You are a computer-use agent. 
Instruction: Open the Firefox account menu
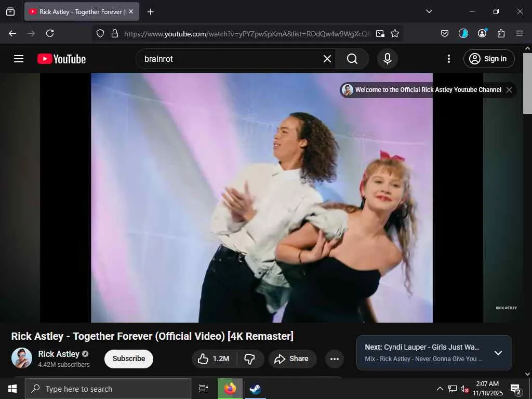click(482, 33)
